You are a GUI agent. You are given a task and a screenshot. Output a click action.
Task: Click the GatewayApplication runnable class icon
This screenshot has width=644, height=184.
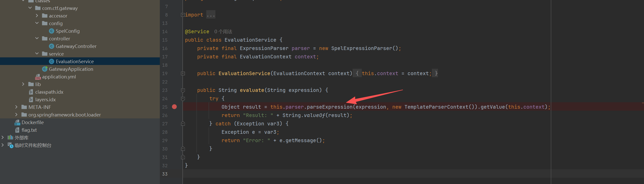tap(45, 69)
